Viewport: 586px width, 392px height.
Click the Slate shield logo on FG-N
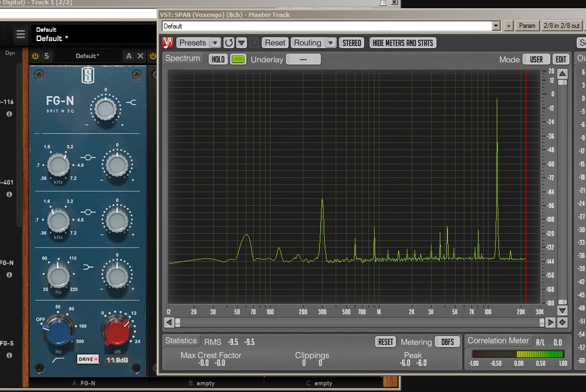tap(88, 76)
